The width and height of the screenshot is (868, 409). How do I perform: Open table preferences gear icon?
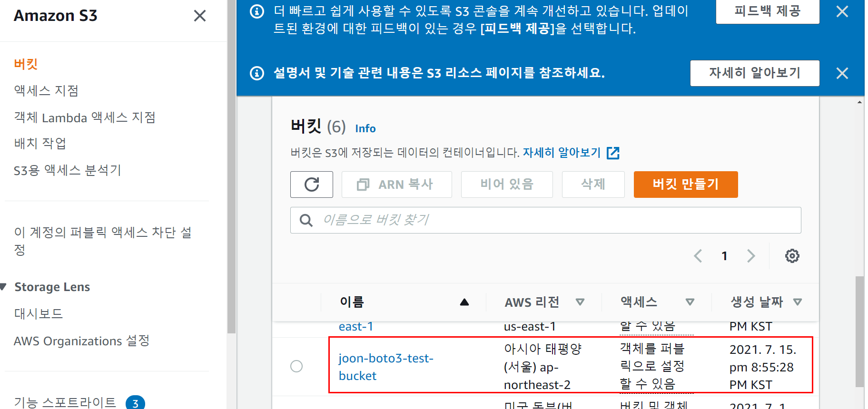(x=792, y=256)
